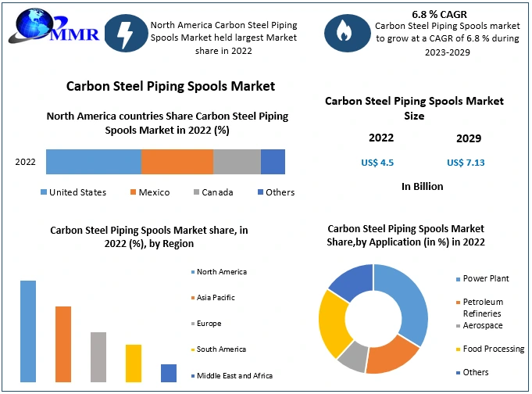Select the orange Asia Pacific bar
The image size is (532, 394).
[63, 344]
